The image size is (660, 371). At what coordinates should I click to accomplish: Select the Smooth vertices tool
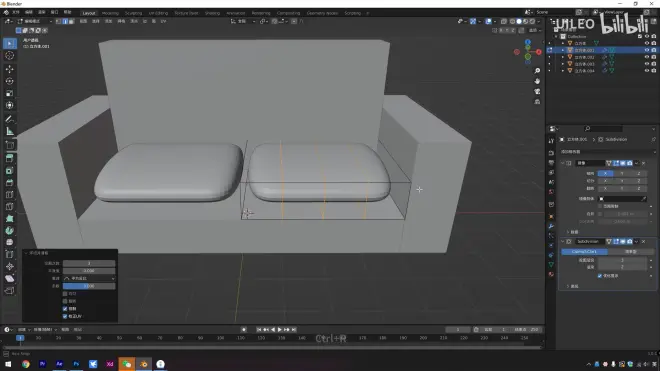pyautogui.click(x=10, y=243)
